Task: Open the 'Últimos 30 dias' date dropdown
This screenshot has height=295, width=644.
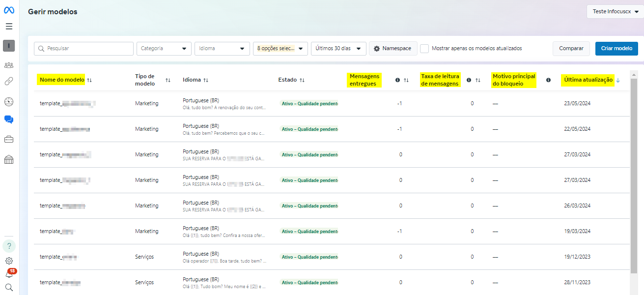Action: pos(338,49)
